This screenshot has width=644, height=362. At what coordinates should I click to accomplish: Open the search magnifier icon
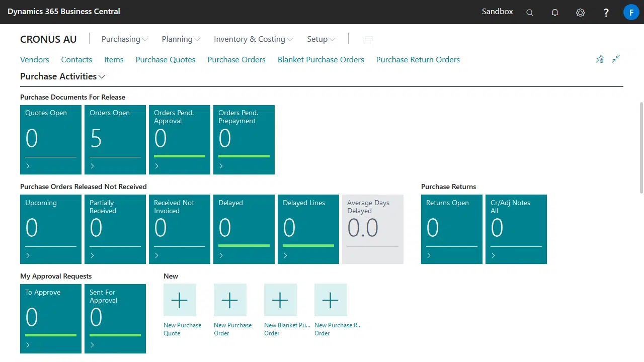(x=529, y=13)
